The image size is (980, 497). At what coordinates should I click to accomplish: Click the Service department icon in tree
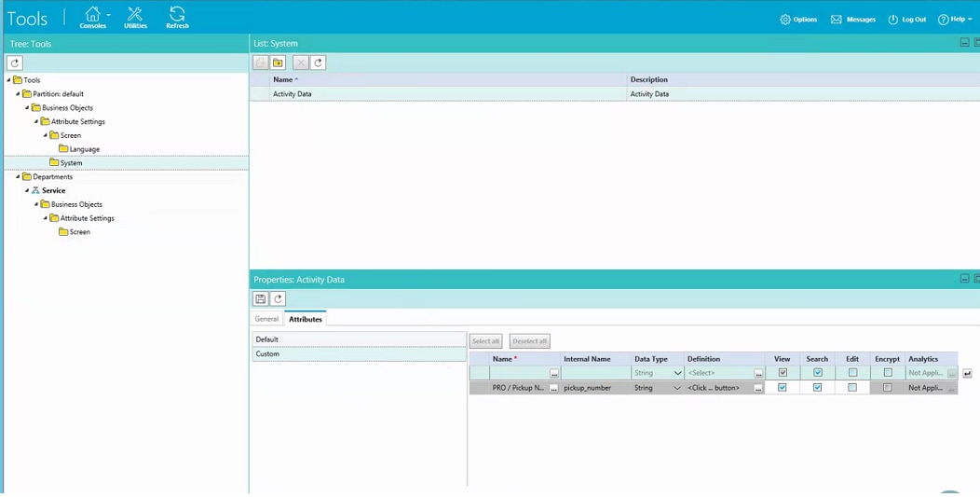(35, 190)
